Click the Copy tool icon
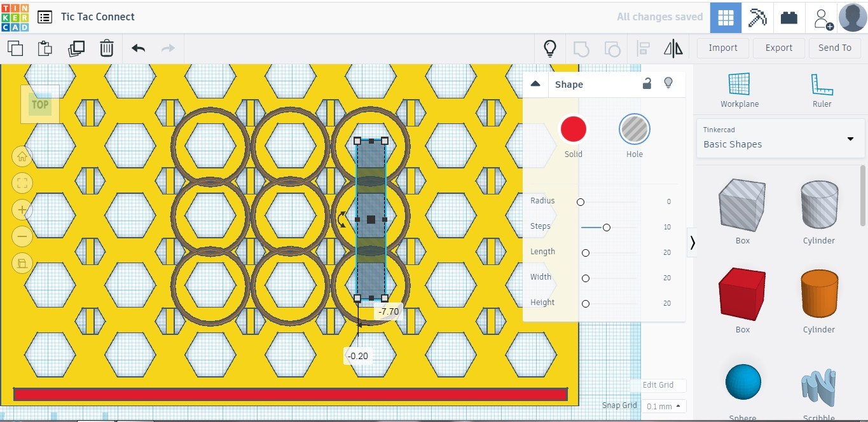Screen dimensions: 868x422 15,48
